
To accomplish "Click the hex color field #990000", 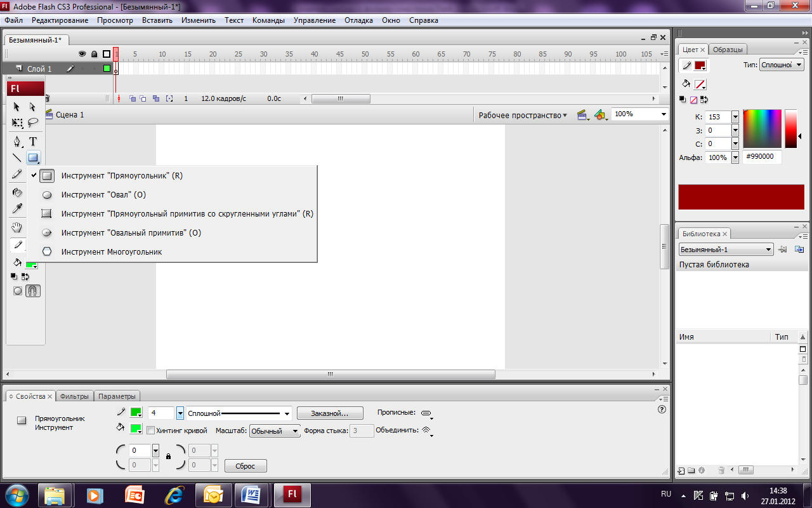I will point(763,157).
